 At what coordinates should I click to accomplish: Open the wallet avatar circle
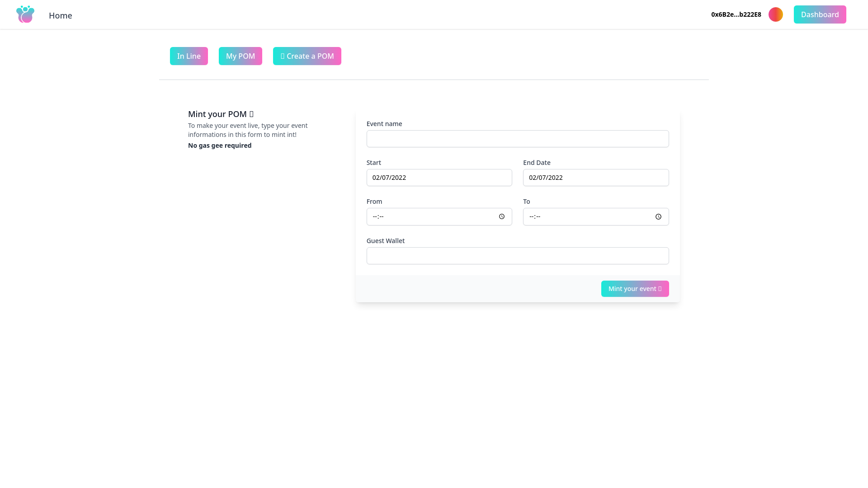(x=776, y=14)
